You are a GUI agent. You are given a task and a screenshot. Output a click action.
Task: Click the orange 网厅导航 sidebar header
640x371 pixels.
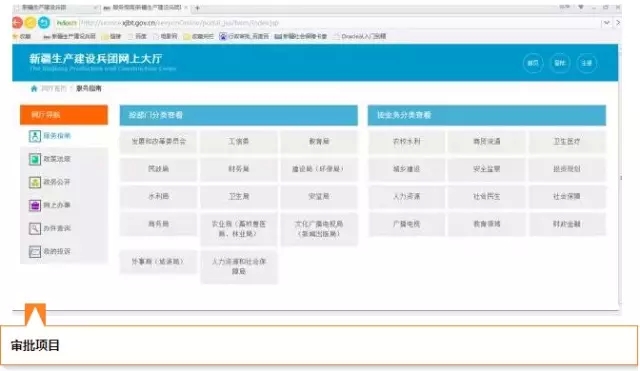[x=64, y=115]
